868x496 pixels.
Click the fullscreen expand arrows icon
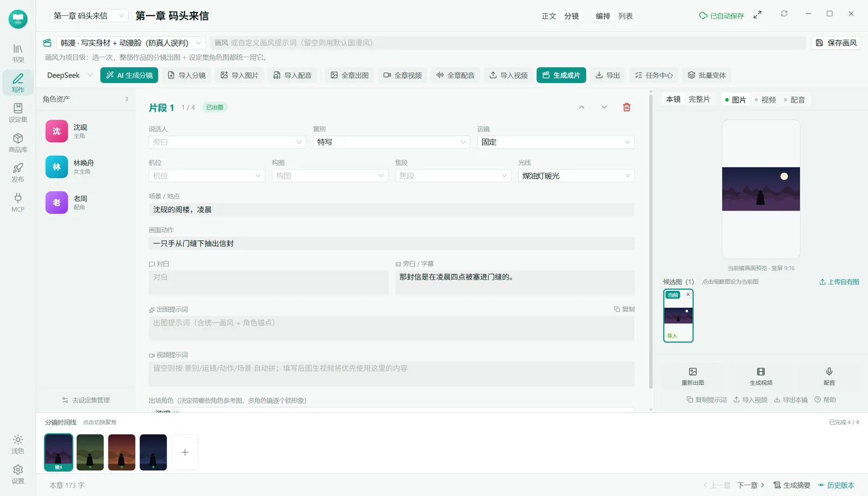757,15
